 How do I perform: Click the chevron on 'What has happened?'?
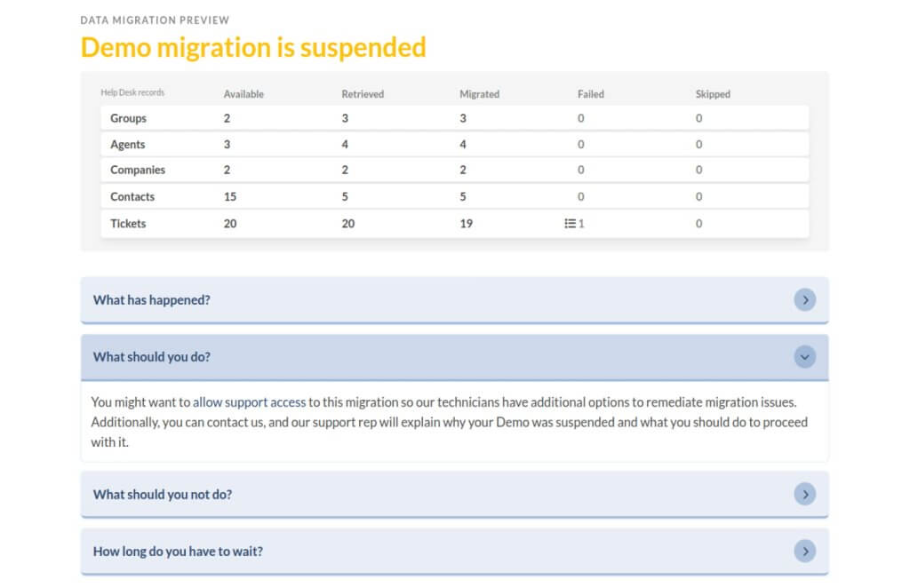(805, 299)
